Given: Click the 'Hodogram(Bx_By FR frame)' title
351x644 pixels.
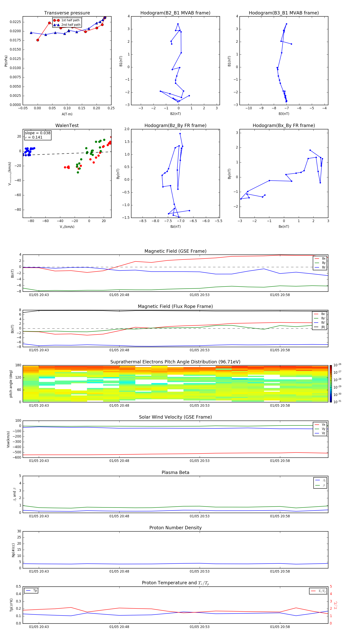Looking at the screenshot, I should point(284,125).
